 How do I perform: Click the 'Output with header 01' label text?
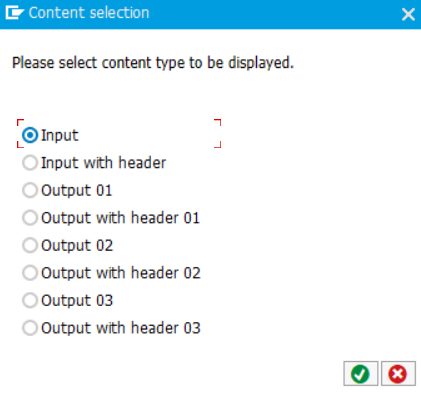point(120,218)
